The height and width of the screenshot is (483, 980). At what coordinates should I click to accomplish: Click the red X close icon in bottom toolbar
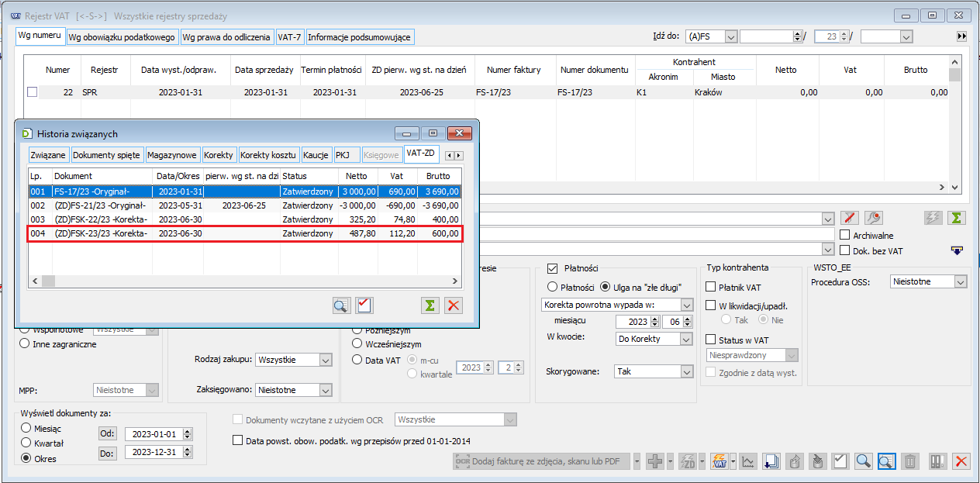(x=961, y=461)
